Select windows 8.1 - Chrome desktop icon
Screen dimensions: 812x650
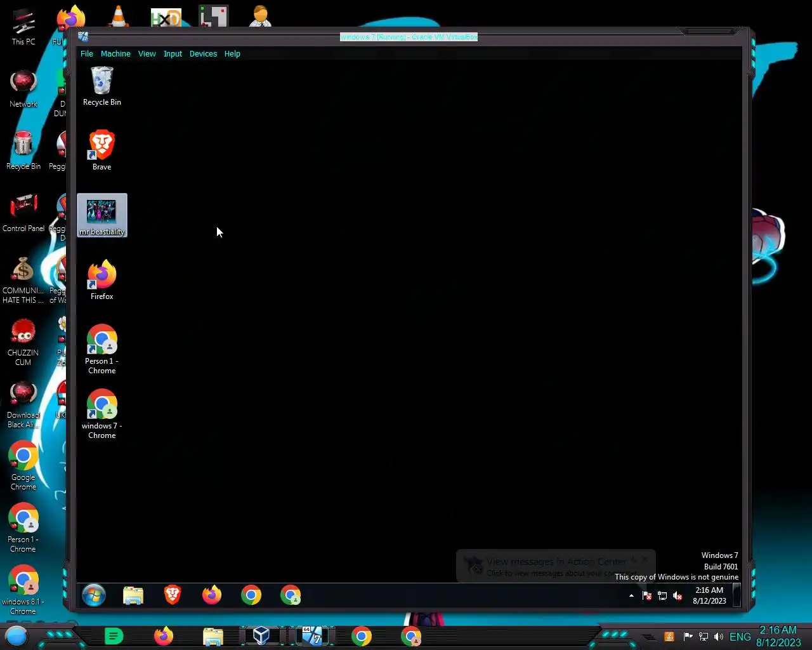pyautogui.click(x=23, y=590)
